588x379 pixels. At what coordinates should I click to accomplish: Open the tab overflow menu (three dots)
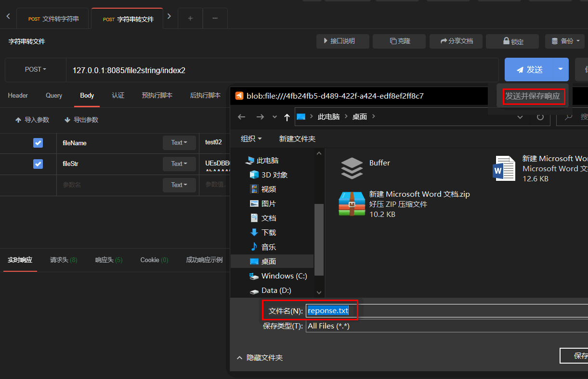pyautogui.click(x=215, y=18)
